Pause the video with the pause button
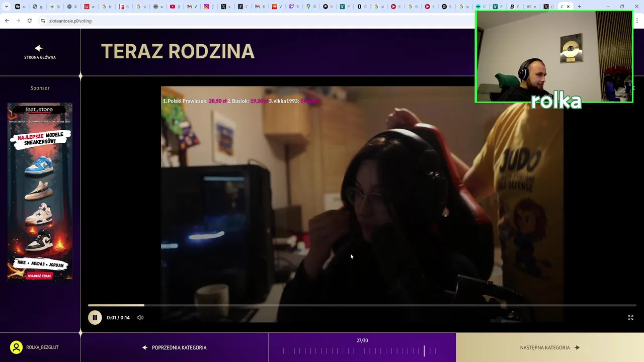Screen dimensions: 644x362 (95, 317)
